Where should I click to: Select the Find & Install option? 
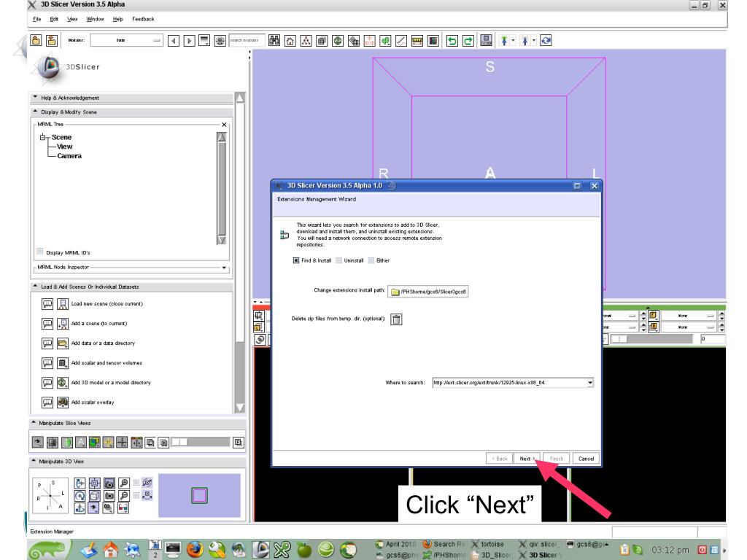296,260
